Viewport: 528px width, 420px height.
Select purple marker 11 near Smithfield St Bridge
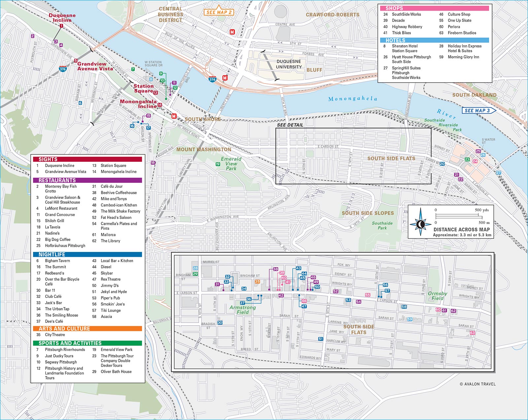(174, 83)
